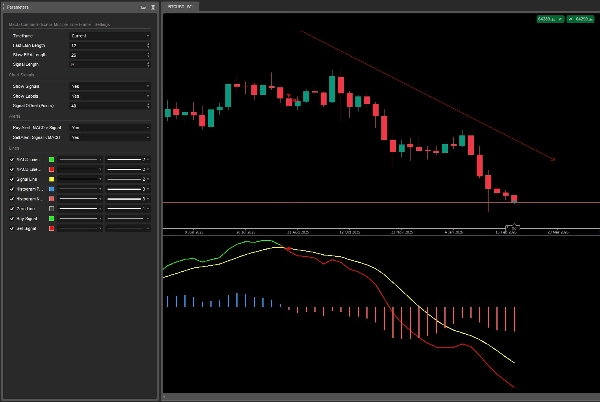The image size is (600, 402).
Task: Click the chart's horizontal scrollbar at bottom
Action: [381, 397]
